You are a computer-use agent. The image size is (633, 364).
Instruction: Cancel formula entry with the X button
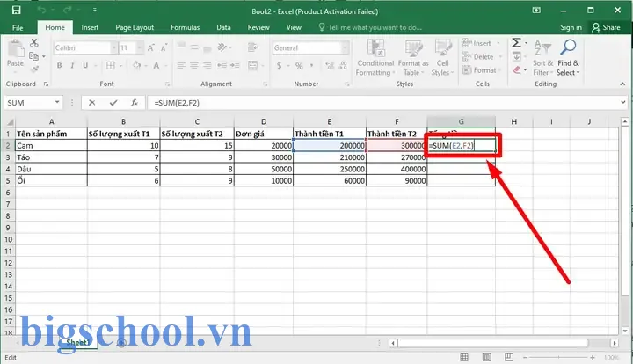92,103
